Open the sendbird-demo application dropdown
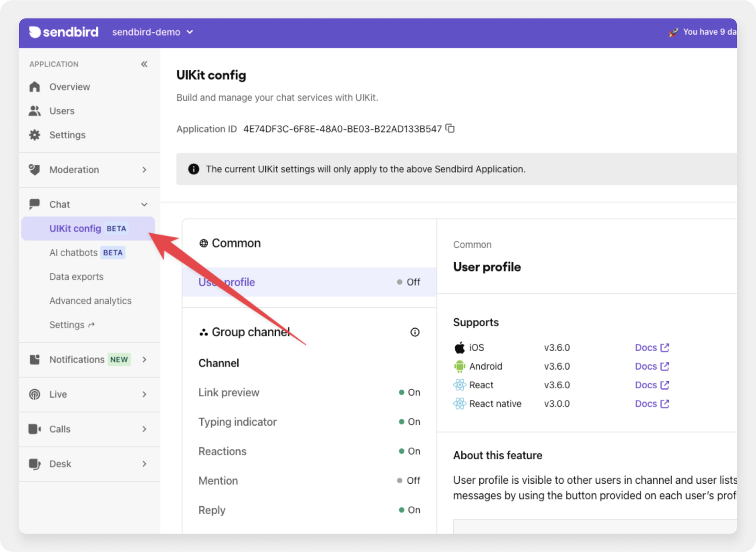The height and width of the screenshot is (552, 756). click(x=153, y=32)
